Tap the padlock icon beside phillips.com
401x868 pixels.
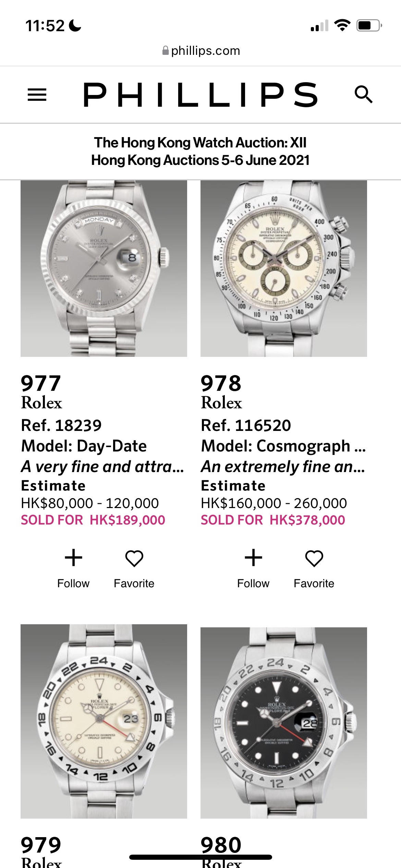[166, 51]
